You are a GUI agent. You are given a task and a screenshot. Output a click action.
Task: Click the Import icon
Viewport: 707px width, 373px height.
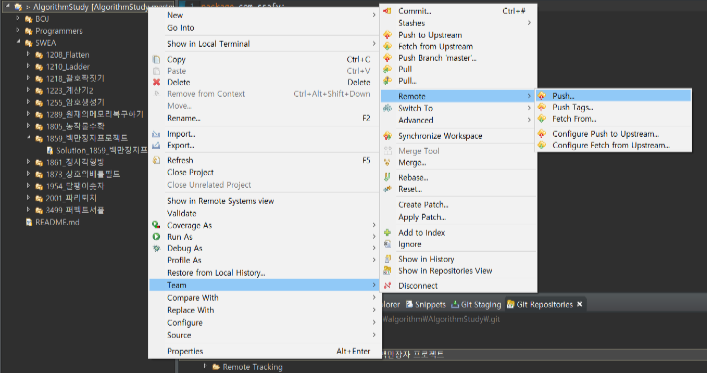coord(156,134)
